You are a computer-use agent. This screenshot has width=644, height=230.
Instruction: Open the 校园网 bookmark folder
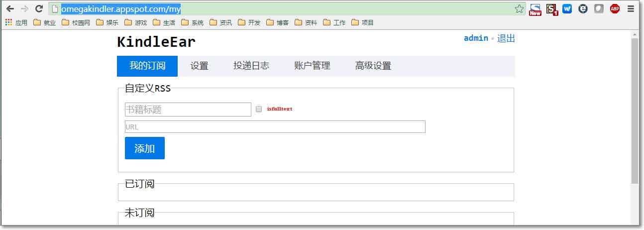coord(76,22)
